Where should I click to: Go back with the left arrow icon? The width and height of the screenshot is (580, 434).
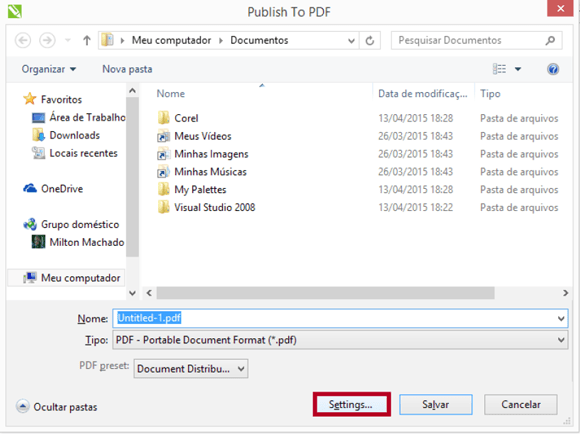pos(23,40)
